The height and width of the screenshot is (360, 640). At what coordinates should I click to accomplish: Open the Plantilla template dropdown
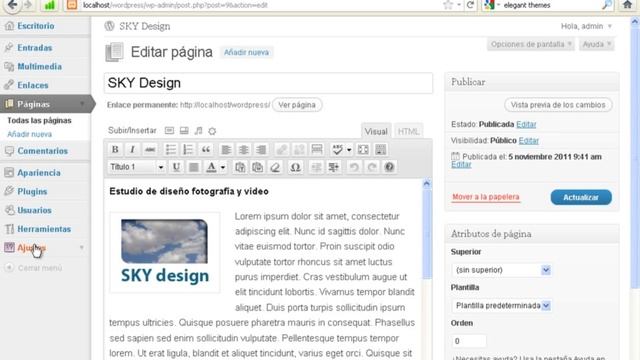click(502, 305)
